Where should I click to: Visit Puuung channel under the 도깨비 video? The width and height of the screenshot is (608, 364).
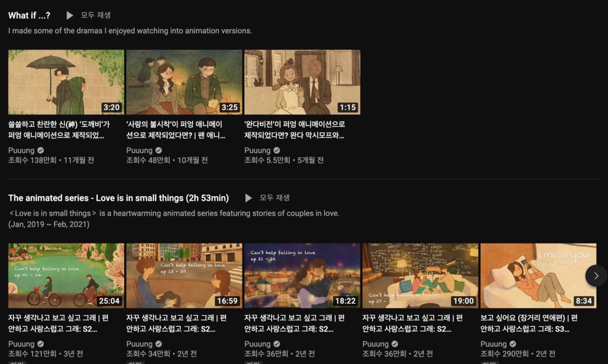(22, 150)
